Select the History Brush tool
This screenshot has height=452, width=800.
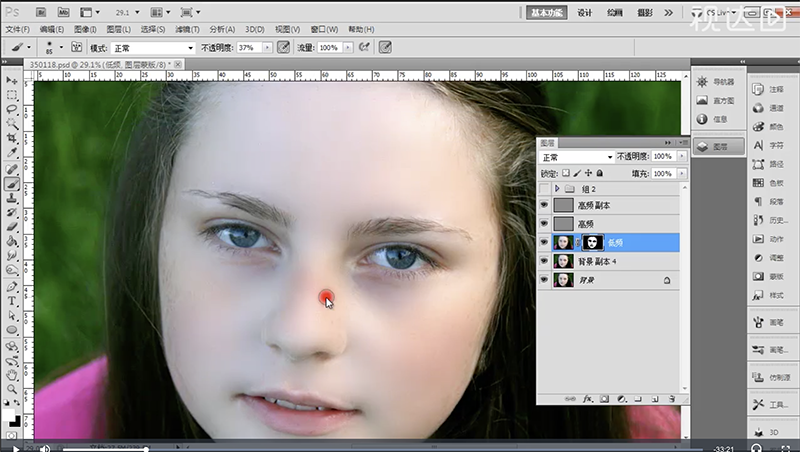tap(12, 213)
